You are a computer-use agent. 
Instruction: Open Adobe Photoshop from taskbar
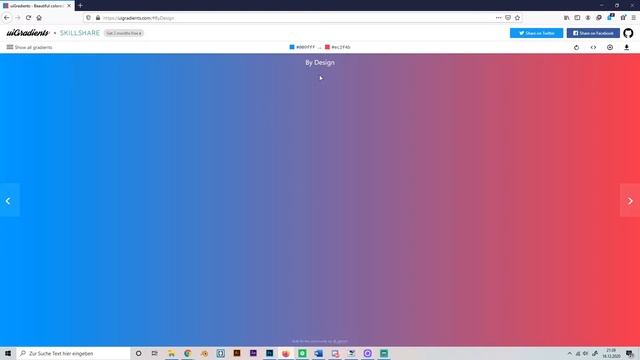pos(269,353)
